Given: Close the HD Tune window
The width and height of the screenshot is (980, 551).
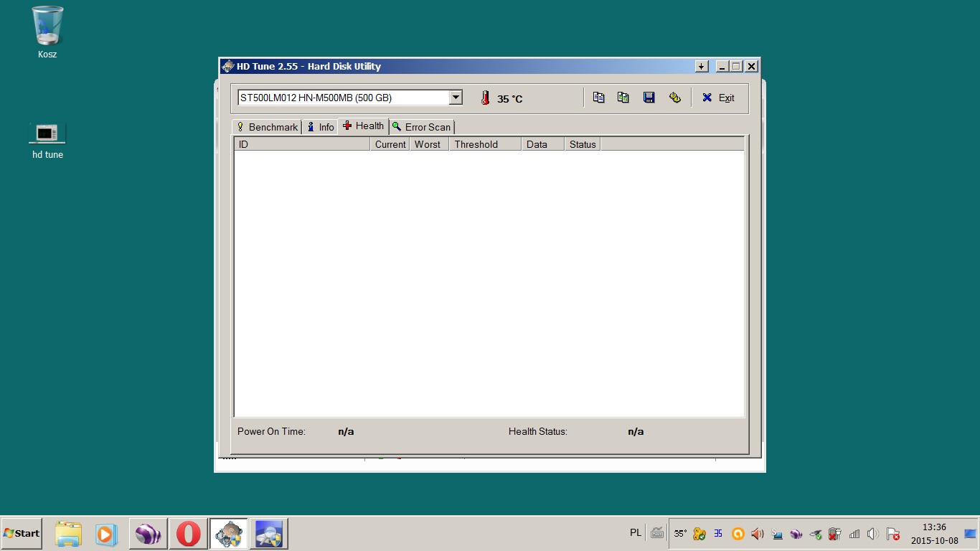Looking at the screenshot, I should (751, 66).
